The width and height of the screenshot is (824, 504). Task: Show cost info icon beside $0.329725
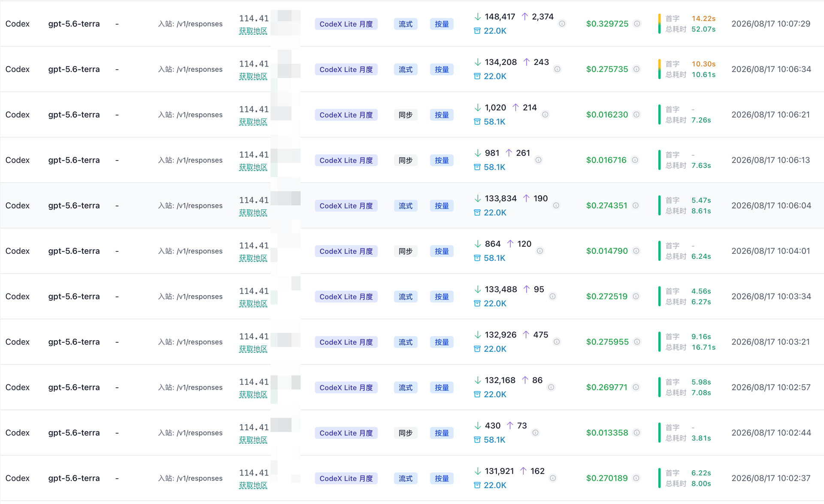(637, 24)
